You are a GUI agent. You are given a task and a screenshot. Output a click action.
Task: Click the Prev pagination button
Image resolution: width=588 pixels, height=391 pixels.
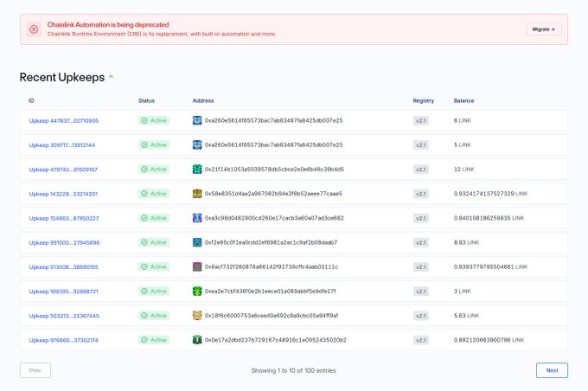click(35, 370)
